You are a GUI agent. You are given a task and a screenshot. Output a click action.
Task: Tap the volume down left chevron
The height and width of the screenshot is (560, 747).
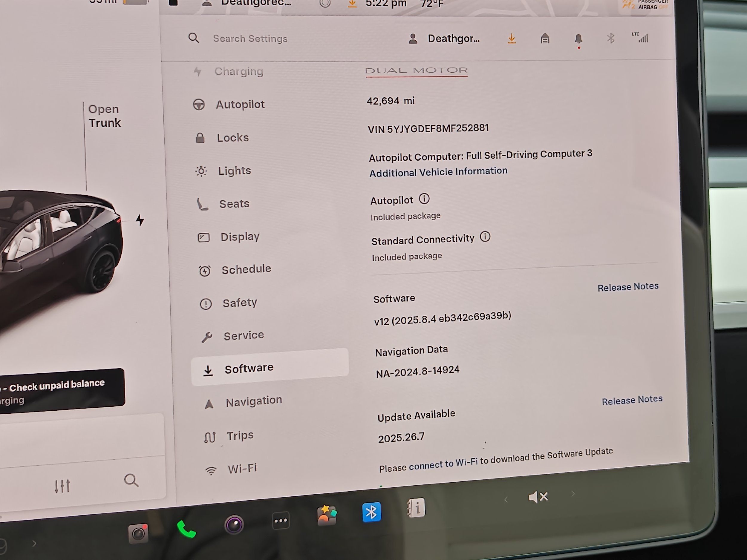[x=506, y=500]
